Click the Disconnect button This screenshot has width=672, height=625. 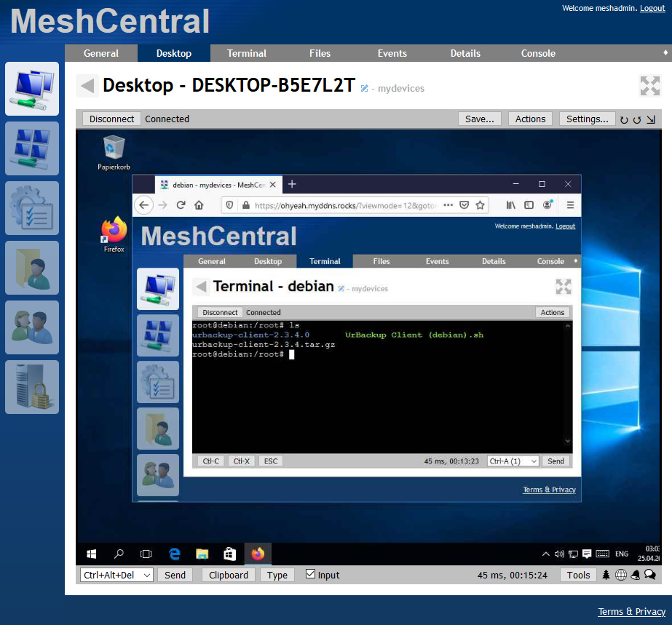pos(111,119)
